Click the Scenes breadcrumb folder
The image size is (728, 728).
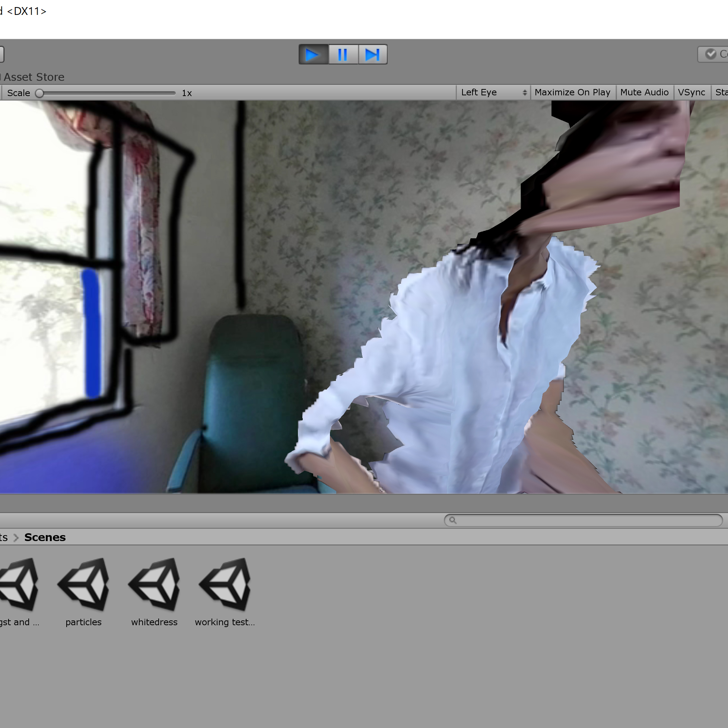[x=45, y=537]
